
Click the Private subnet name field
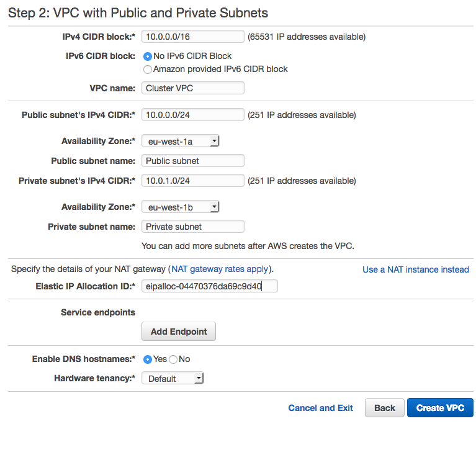point(193,227)
